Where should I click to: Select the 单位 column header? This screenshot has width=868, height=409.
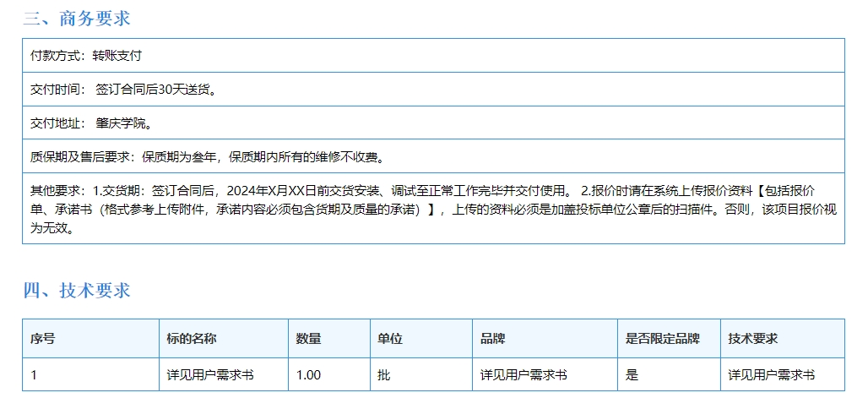pos(390,339)
